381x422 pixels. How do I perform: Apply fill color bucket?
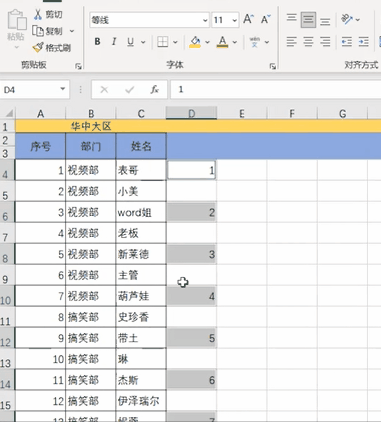pos(195,42)
